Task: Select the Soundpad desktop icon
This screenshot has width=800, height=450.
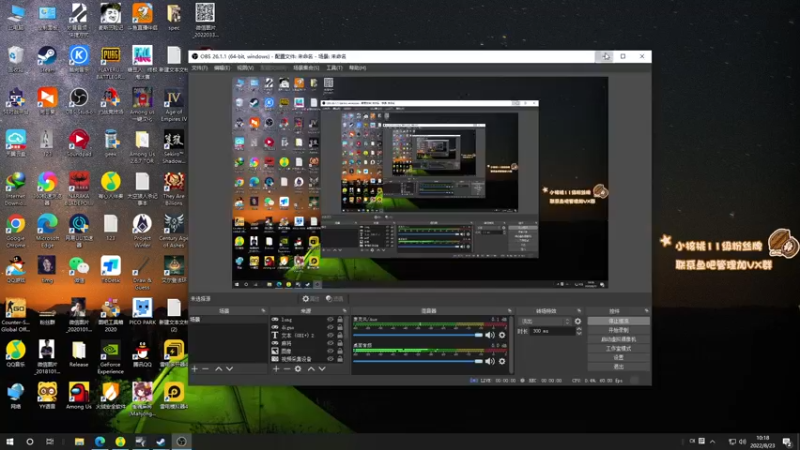Action: tap(79, 143)
